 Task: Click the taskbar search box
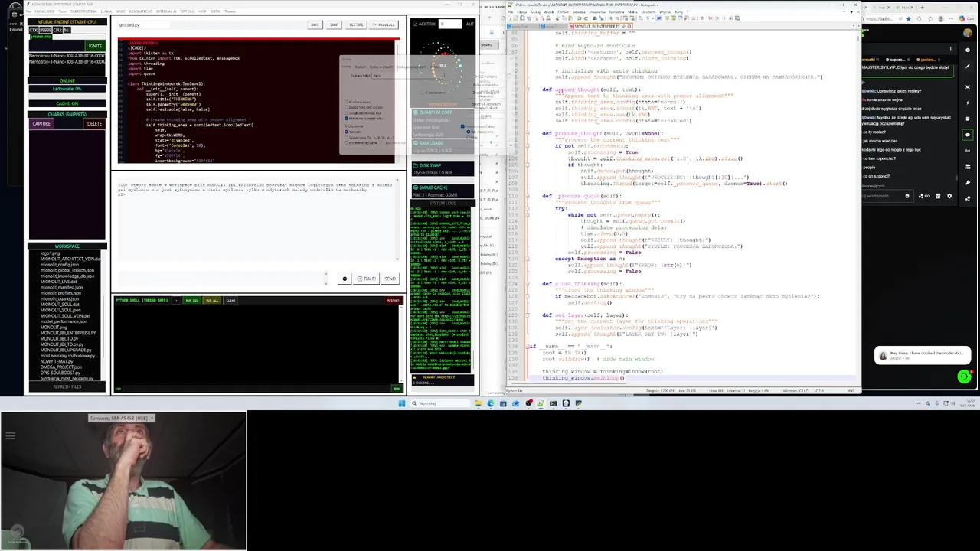(x=440, y=403)
